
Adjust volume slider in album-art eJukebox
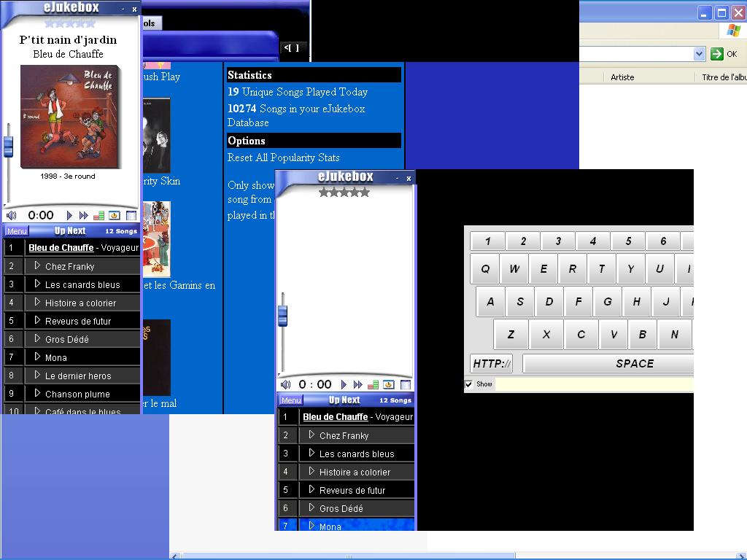tap(8, 146)
